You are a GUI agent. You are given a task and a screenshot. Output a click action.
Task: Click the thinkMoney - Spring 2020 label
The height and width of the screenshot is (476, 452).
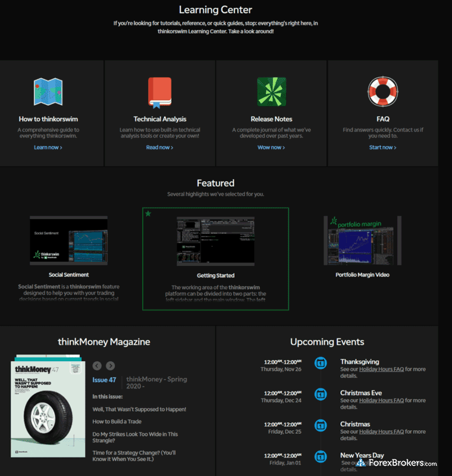click(156, 383)
